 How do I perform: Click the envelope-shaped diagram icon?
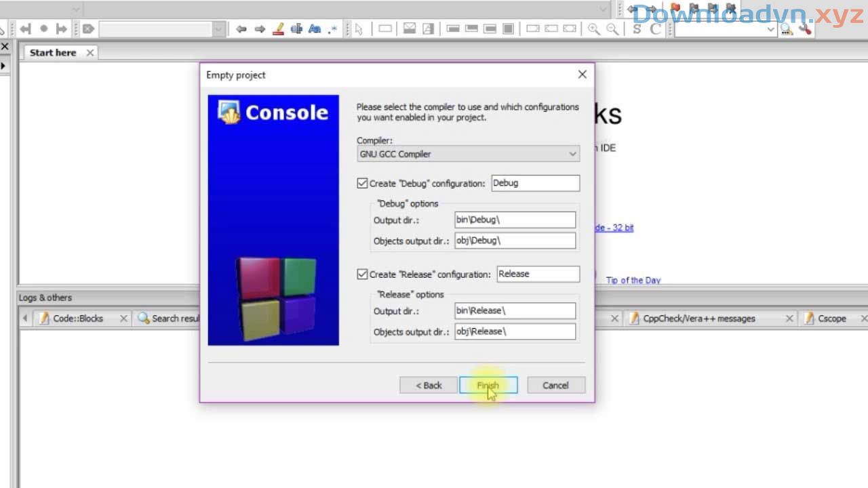tap(410, 29)
